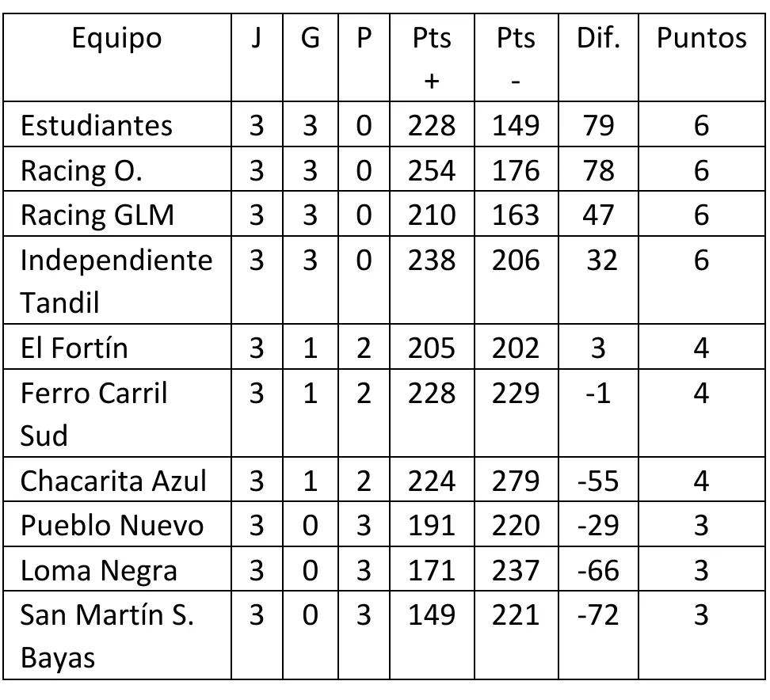Image resolution: width=770 pixels, height=700 pixels.
Task: Click the Puntos column header
Action: coord(701,37)
